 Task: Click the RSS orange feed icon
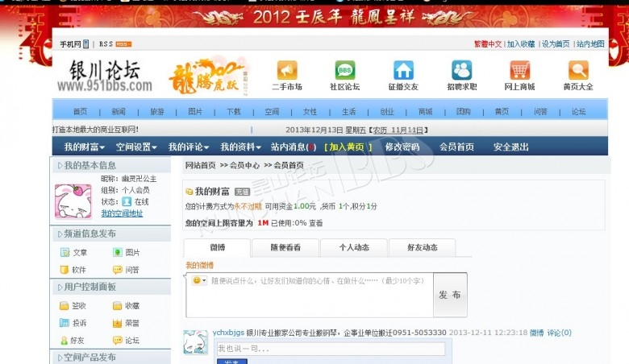[x=123, y=44]
